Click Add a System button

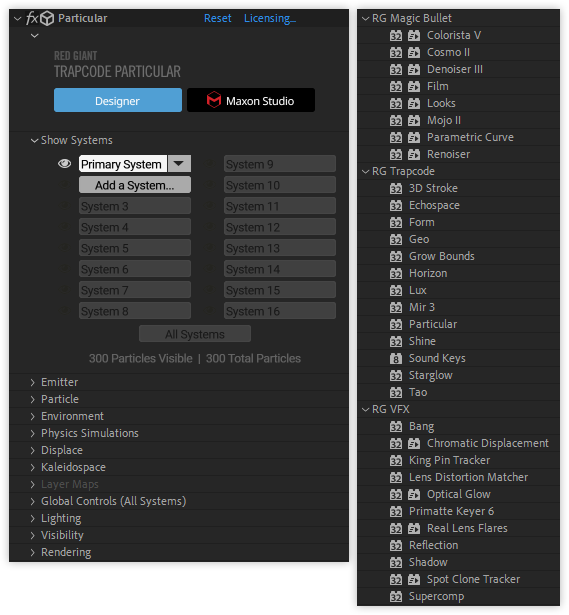click(135, 185)
